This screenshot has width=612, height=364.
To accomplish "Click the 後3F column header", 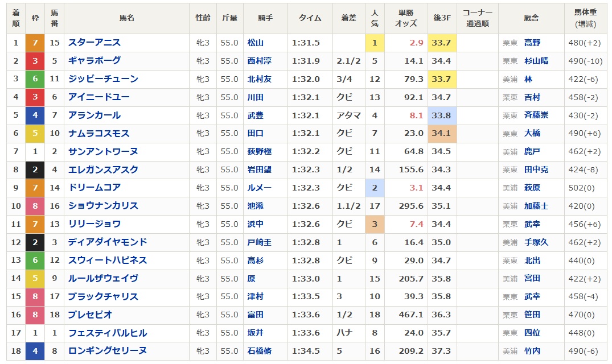I will [442, 18].
